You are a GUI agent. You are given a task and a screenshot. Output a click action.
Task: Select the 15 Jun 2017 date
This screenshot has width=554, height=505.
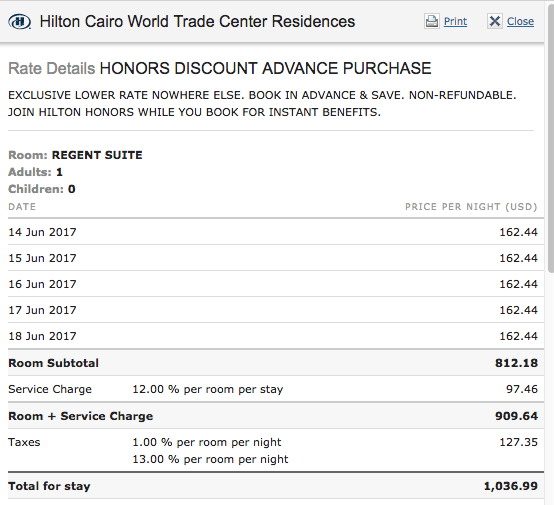tap(42, 258)
